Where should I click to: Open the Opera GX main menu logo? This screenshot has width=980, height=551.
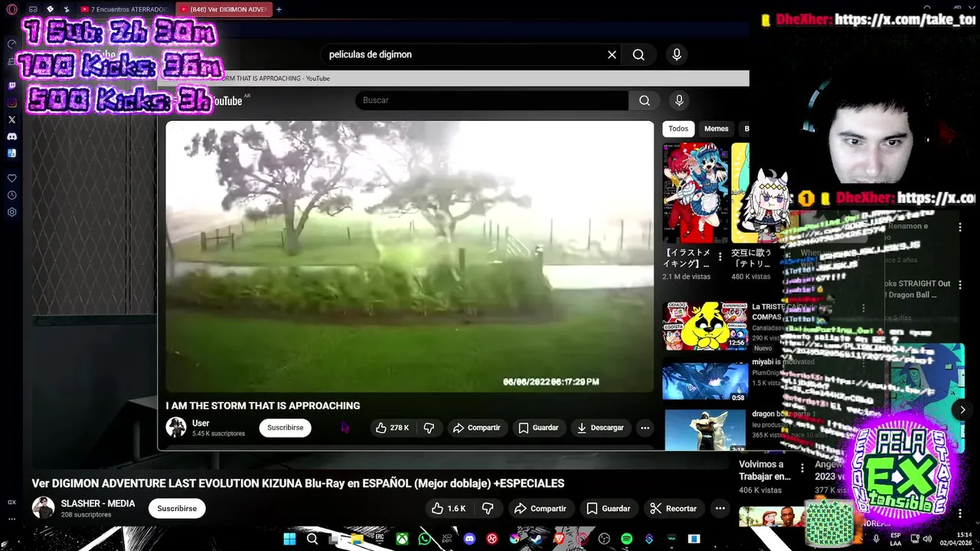pos(11,9)
